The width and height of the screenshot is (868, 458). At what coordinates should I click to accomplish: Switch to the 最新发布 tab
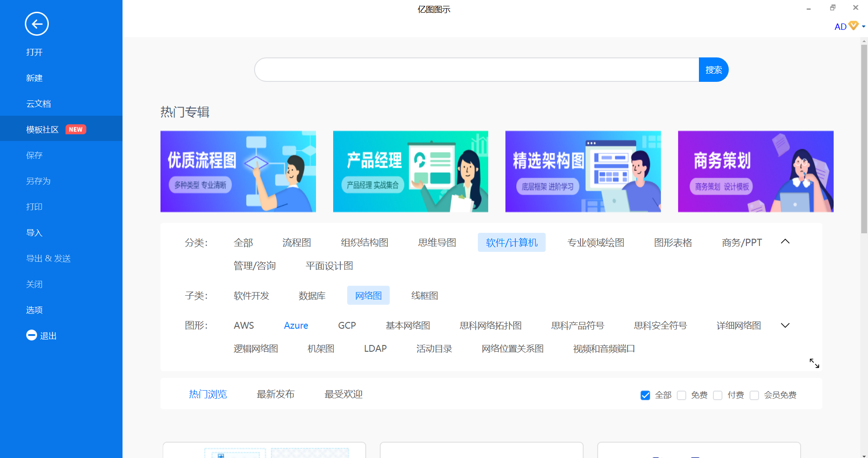point(276,394)
